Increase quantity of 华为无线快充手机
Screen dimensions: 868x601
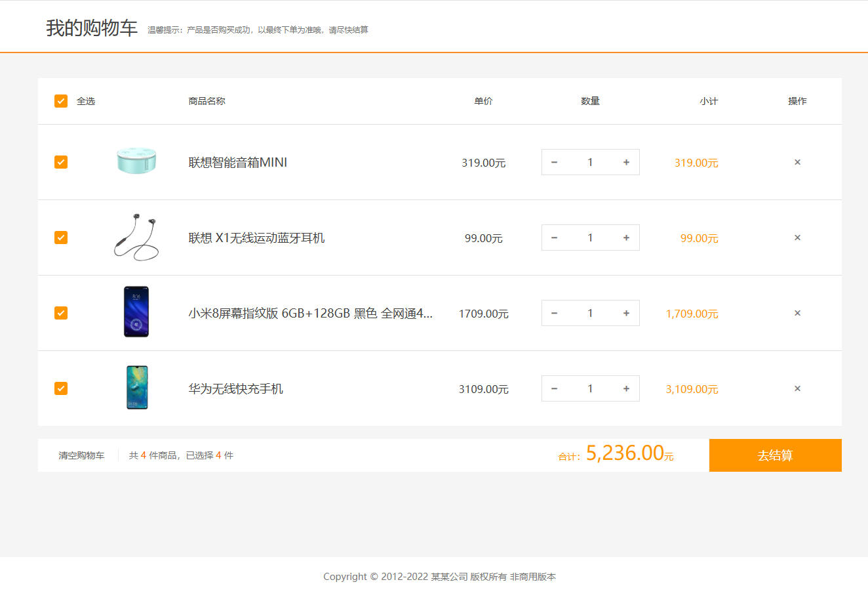[x=626, y=388]
